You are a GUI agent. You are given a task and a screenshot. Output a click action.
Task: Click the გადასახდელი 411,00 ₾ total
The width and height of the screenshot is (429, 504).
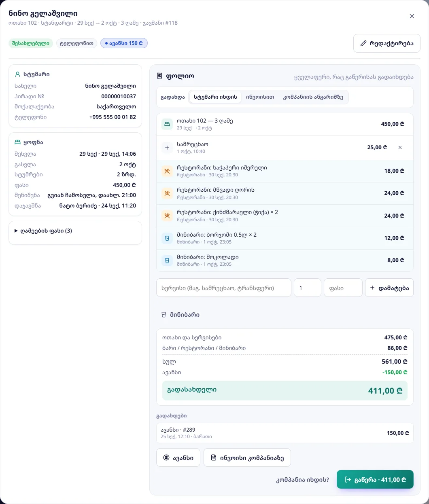[285, 390]
